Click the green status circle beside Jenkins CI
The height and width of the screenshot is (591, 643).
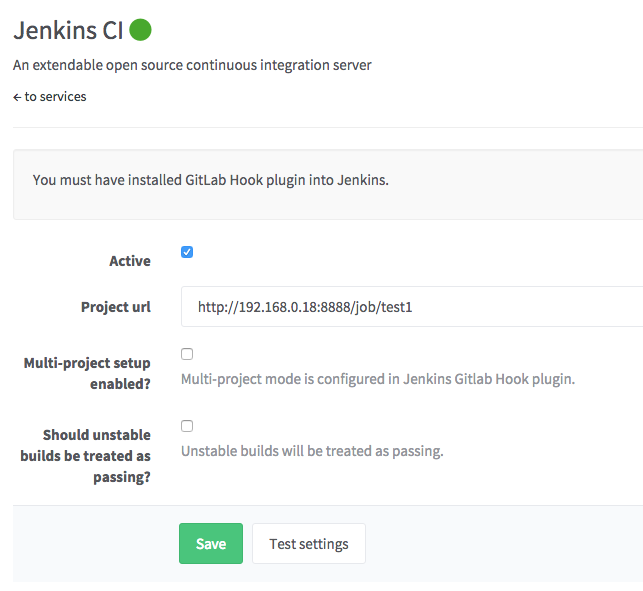point(141,31)
